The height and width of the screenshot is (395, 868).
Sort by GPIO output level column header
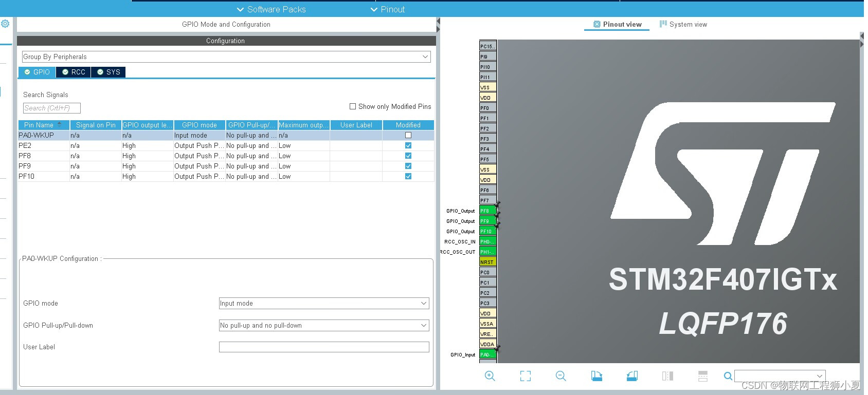point(148,125)
